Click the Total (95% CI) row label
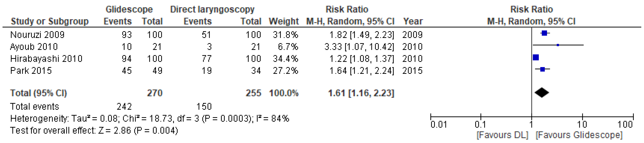Viewport: 644px width, 143px height. click(38, 93)
